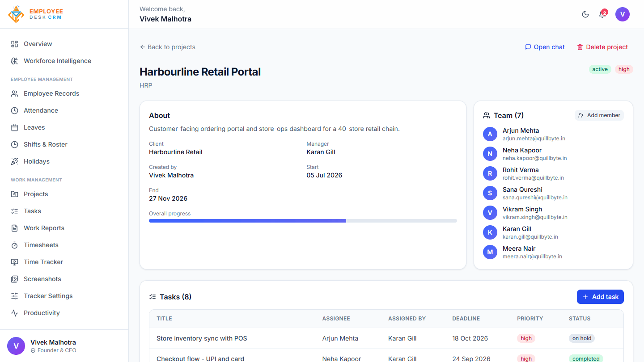This screenshot has height=362, width=644.
Task: Click the Client value Harbourline Retail
Action: [x=176, y=152]
